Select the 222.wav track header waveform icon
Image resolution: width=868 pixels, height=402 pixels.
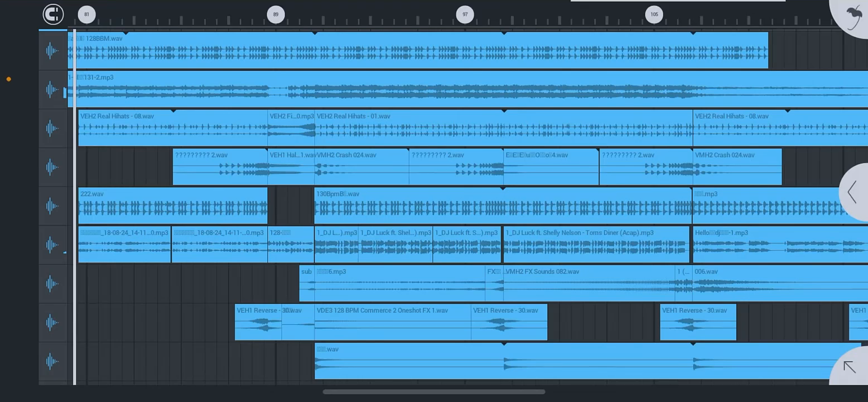[52, 206]
